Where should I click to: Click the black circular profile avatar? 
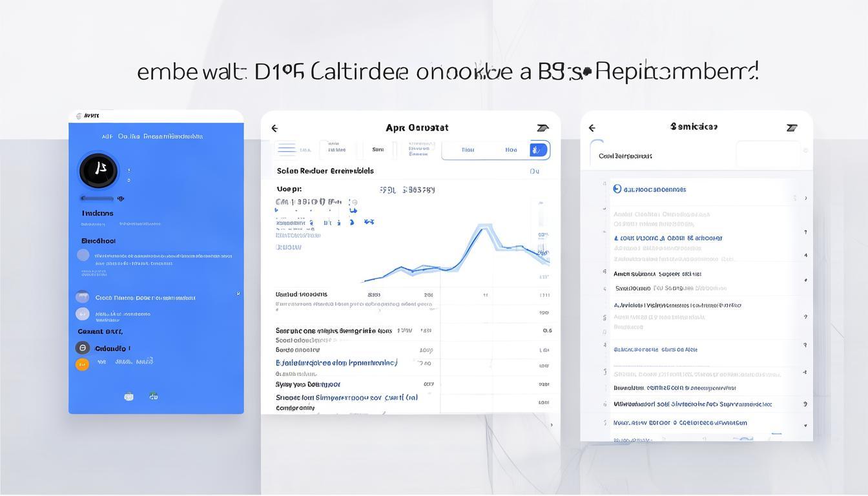coord(98,170)
